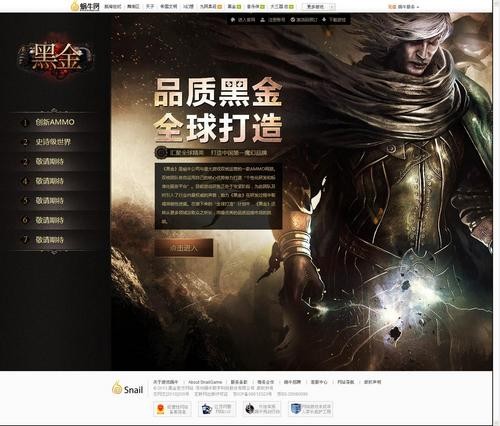The image size is (500, 426).
Task: Open the 黑金 link in the top game list
Action: [231, 6]
